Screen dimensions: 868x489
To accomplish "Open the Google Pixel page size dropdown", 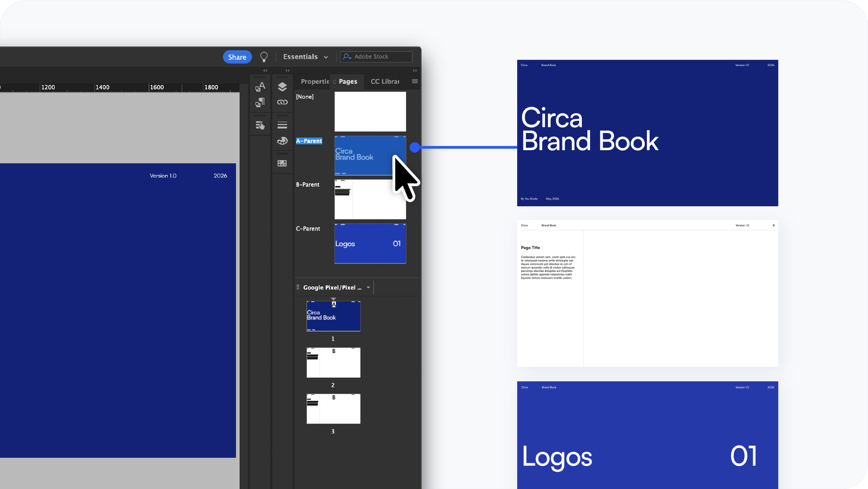I will [x=368, y=287].
